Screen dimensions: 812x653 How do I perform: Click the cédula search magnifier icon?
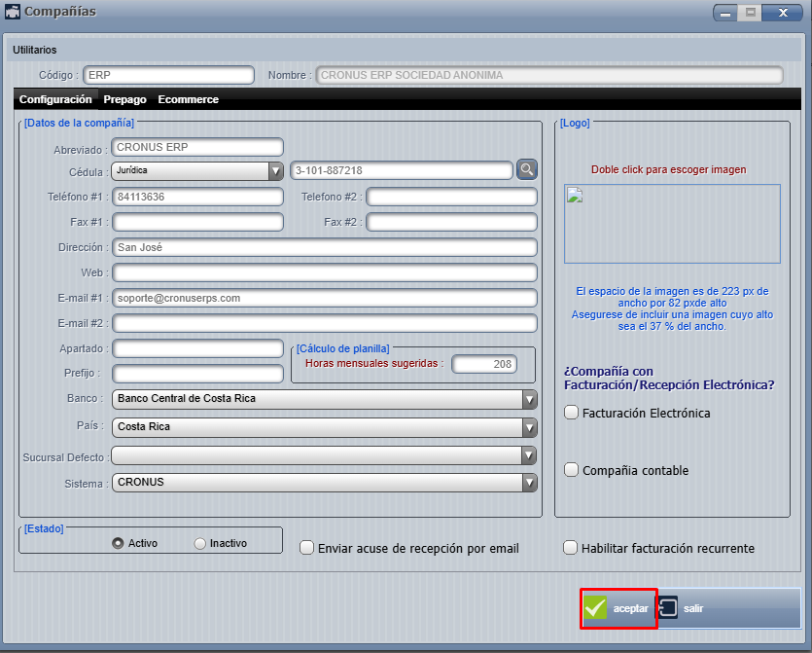point(527,170)
